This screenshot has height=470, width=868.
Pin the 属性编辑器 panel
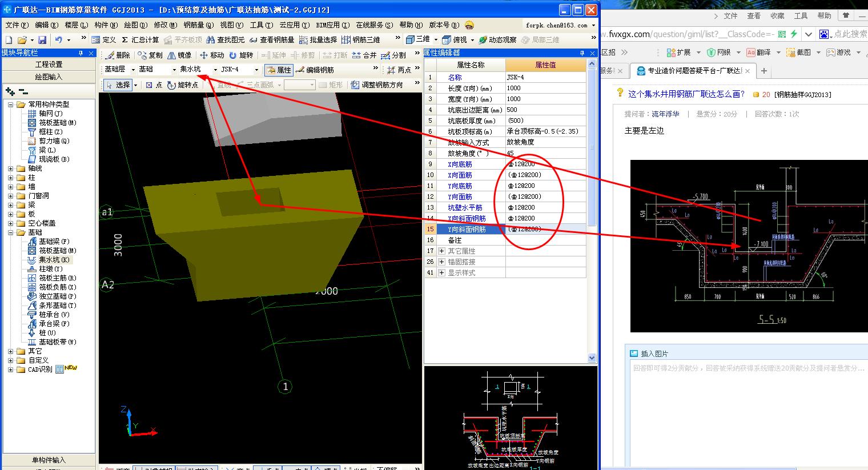[582, 53]
